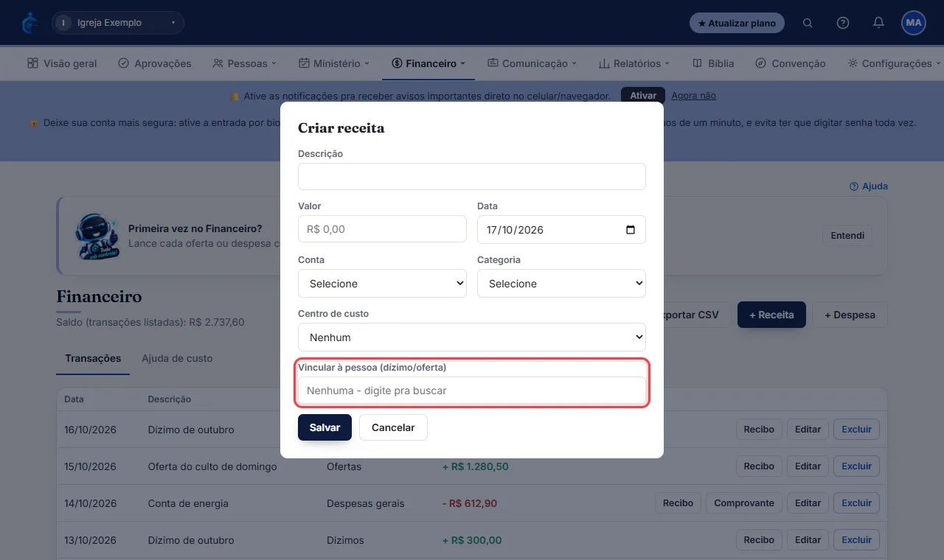Delete the 13/10/2026 Dízimo de outubro row
This screenshot has height=560, width=944.
(856, 539)
